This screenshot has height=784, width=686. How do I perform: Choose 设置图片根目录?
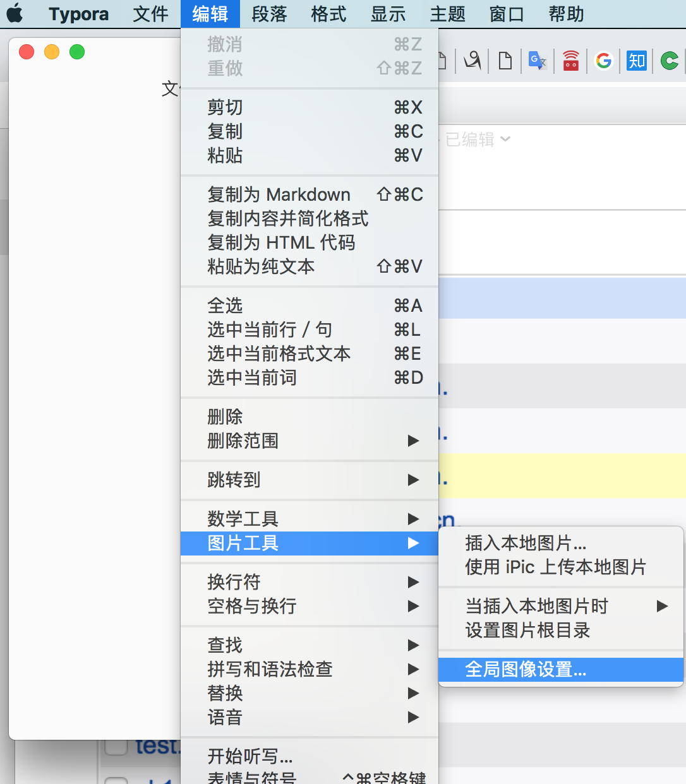point(561,630)
